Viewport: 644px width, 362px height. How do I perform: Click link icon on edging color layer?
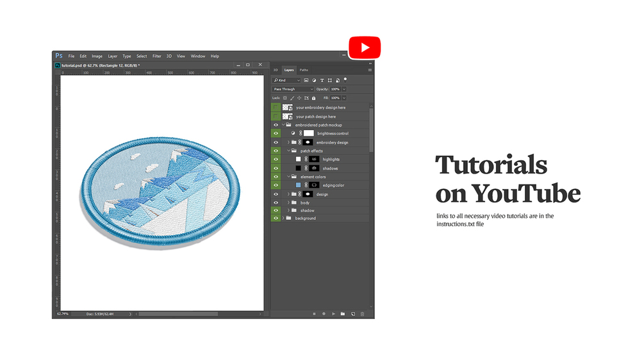(x=306, y=185)
